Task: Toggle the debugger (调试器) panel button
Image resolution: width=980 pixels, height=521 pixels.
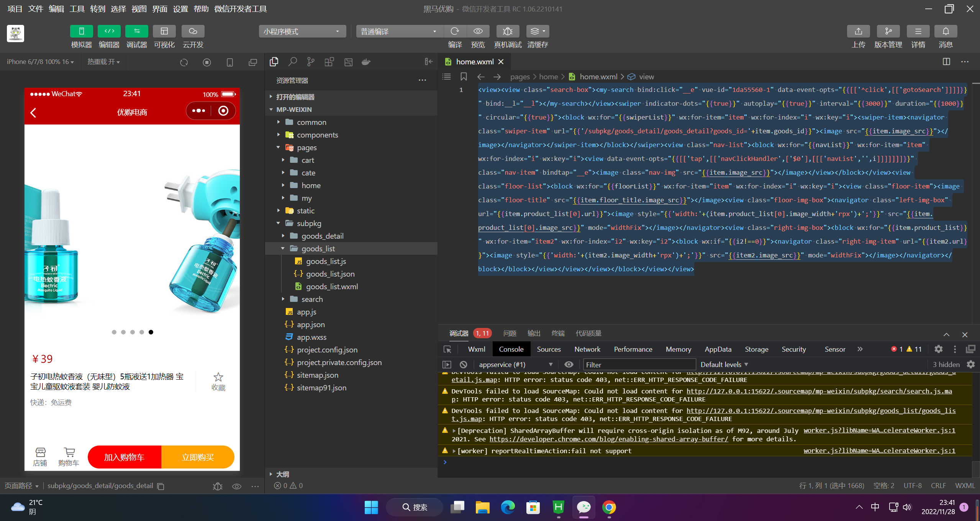Action: pyautogui.click(x=136, y=31)
